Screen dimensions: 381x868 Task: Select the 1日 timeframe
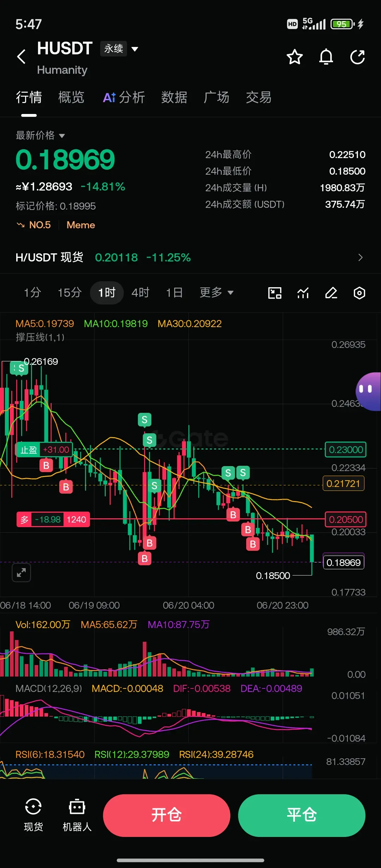click(x=174, y=293)
